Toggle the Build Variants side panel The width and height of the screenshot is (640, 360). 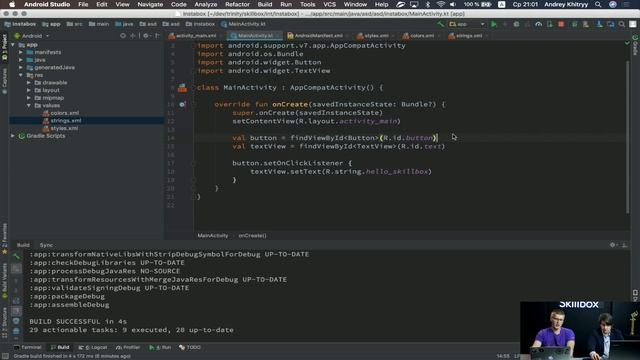pyautogui.click(x=4, y=281)
